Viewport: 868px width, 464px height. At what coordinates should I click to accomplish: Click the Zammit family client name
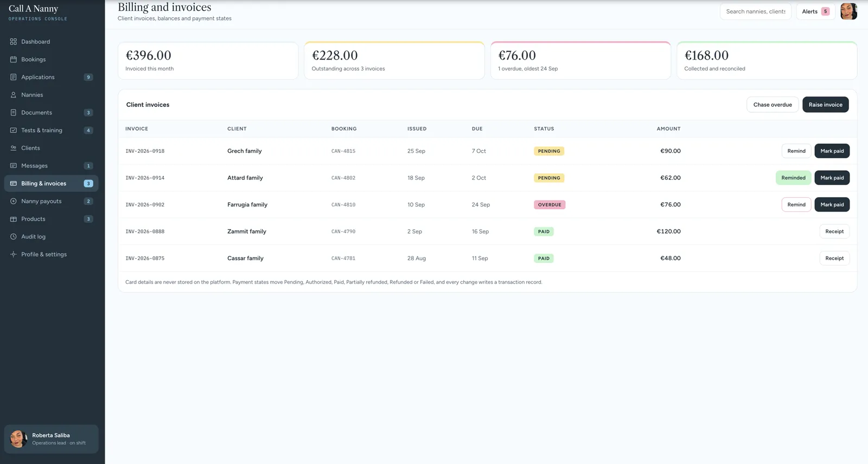pyautogui.click(x=247, y=231)
